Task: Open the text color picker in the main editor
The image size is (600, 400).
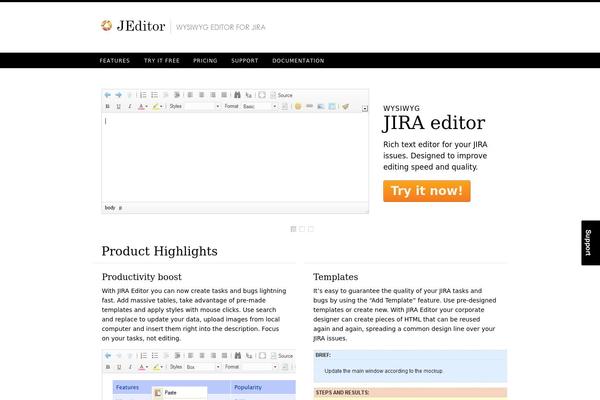Action: coord(143,106)
